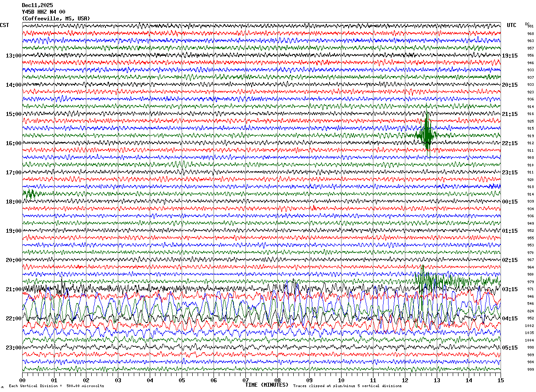
Task: Select the 08 minute axis tick label
Action: 277,380
